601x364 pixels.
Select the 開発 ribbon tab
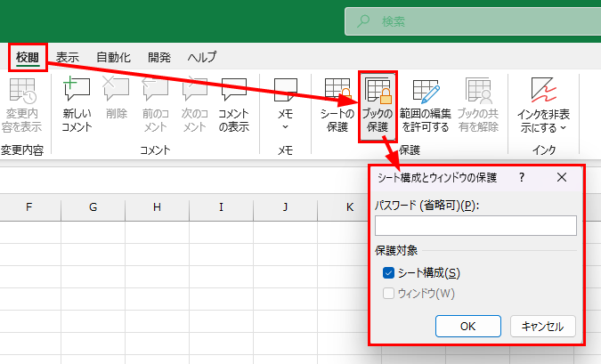coord(159,58)
